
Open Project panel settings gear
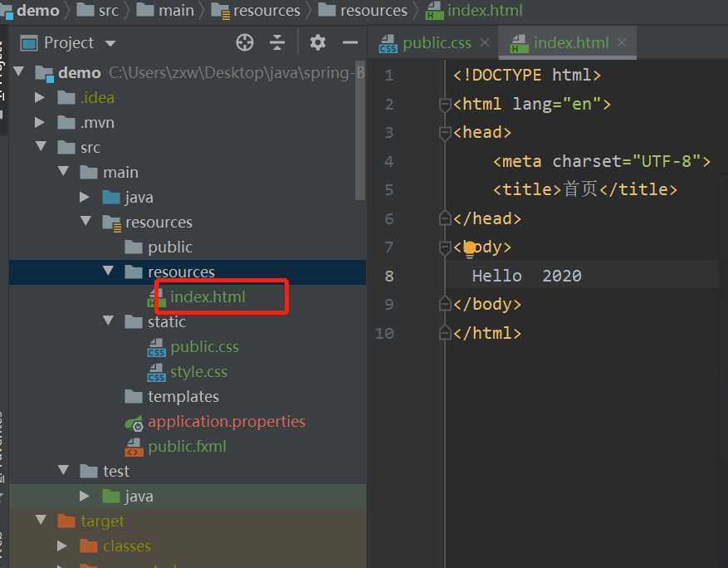click(x=318, y=42)
